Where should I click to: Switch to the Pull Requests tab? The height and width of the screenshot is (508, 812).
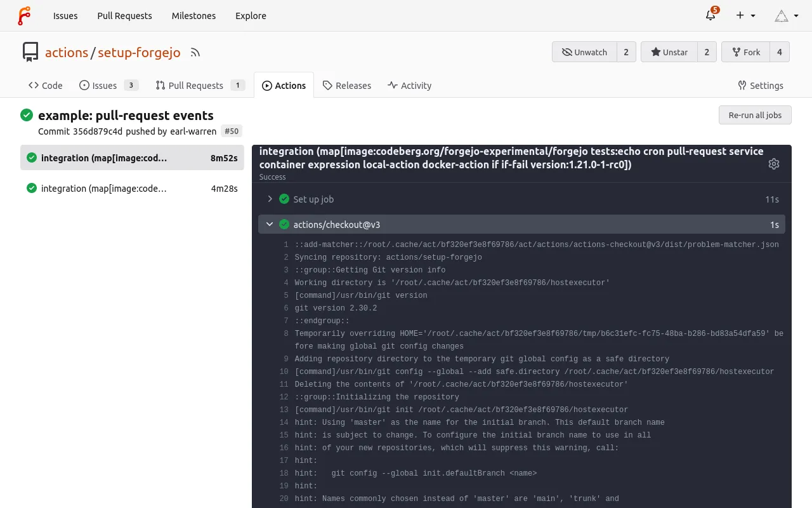tap(195, 86)
